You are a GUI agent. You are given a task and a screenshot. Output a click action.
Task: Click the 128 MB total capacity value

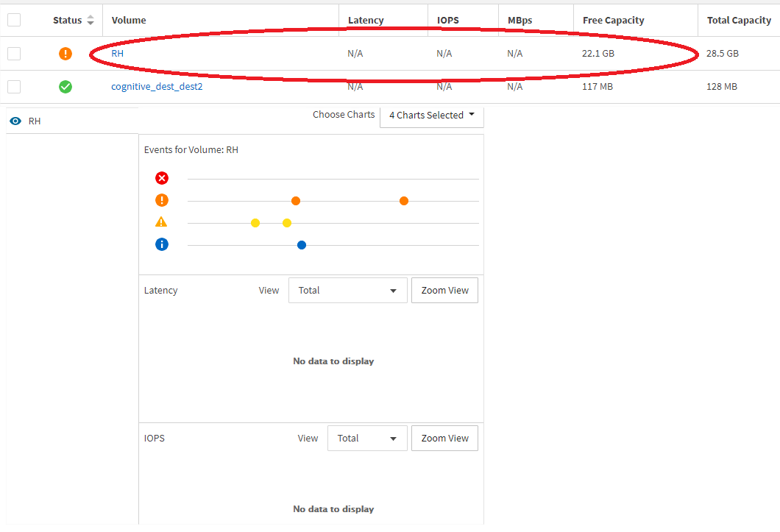tap(722, 87)
